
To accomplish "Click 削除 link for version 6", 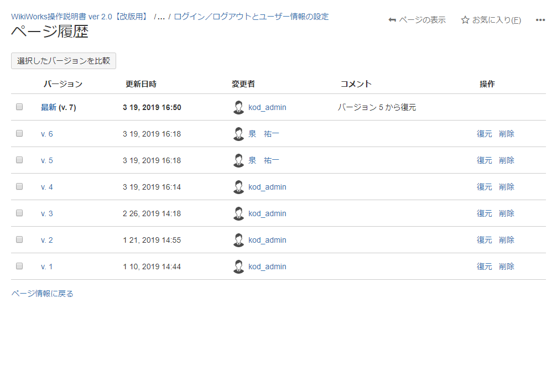I will pyautogui.click(x=506, y=134).
